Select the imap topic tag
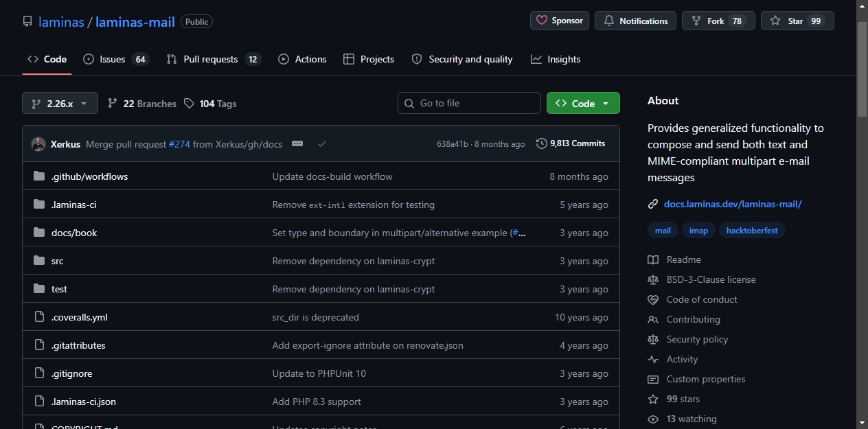 [x=698, y=231]
